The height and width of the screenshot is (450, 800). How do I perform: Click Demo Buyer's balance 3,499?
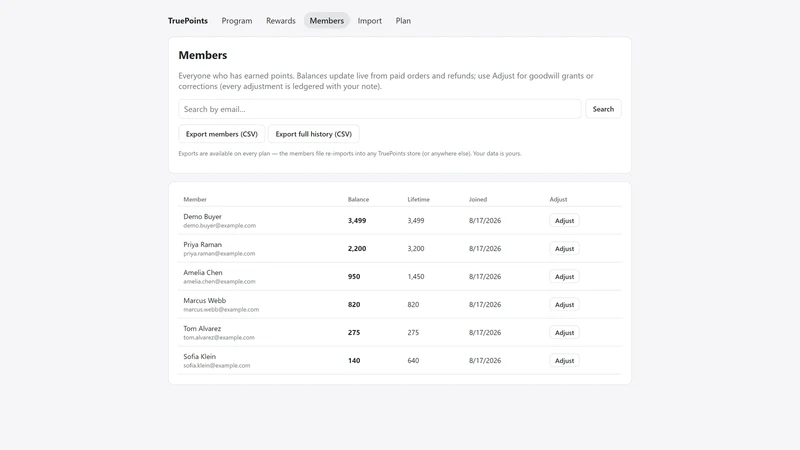357,221
